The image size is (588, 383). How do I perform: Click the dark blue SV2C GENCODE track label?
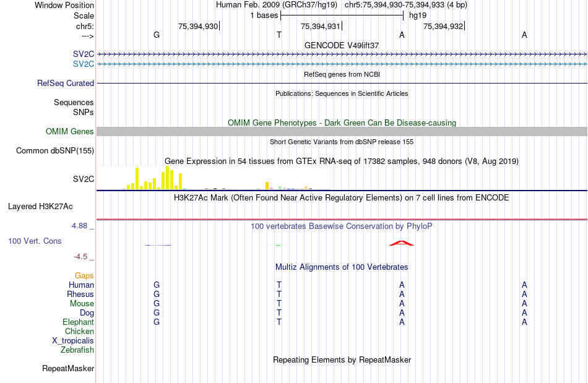click(x=84, y=54)
